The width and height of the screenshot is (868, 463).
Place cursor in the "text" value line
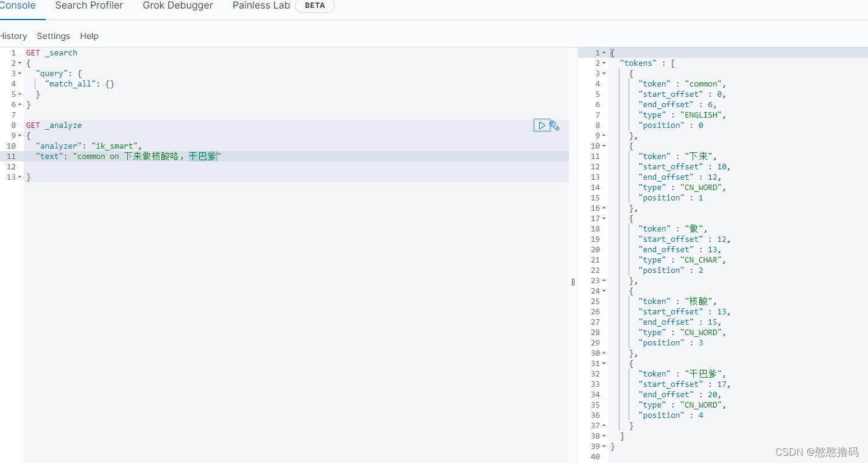(128, 157)
